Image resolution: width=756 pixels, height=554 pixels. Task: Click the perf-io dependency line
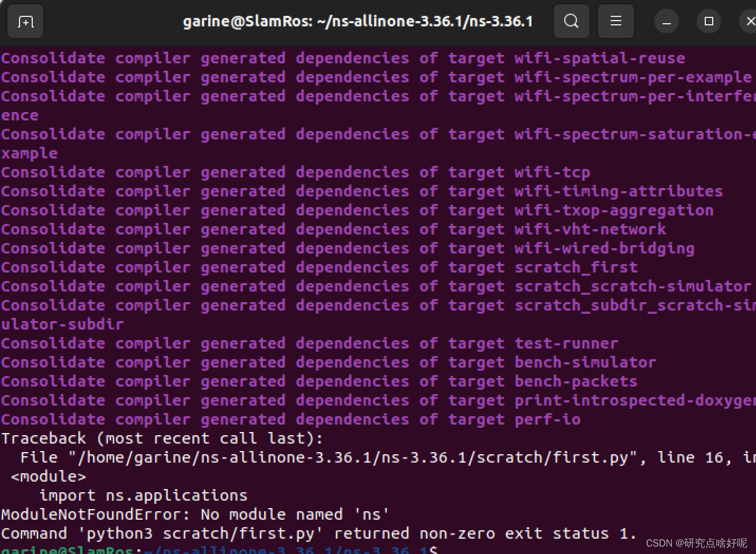548,419
